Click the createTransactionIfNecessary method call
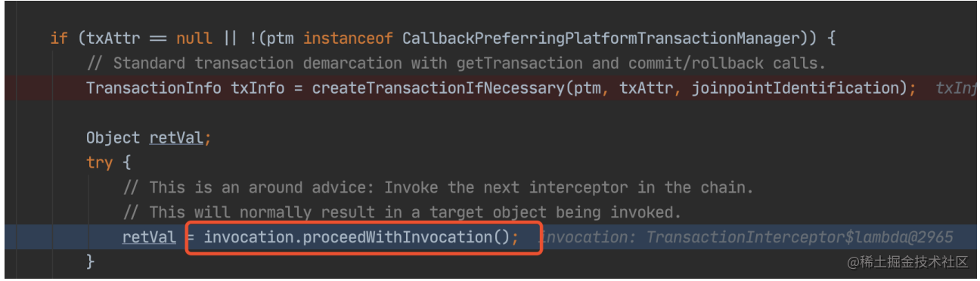Image resolution: width=980 pixels, height=281 pixels. [x=438, y=88]
